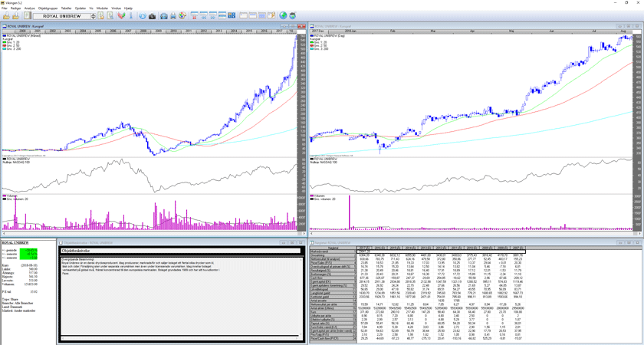Click the globe with graduation cap icon
This screenshot has height=345, width=644.
292,15
